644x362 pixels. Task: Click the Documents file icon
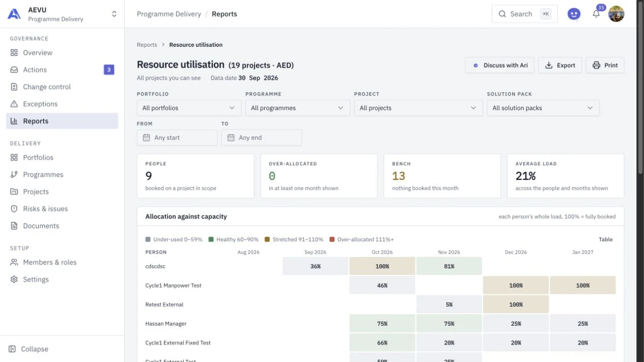[14, 226]
